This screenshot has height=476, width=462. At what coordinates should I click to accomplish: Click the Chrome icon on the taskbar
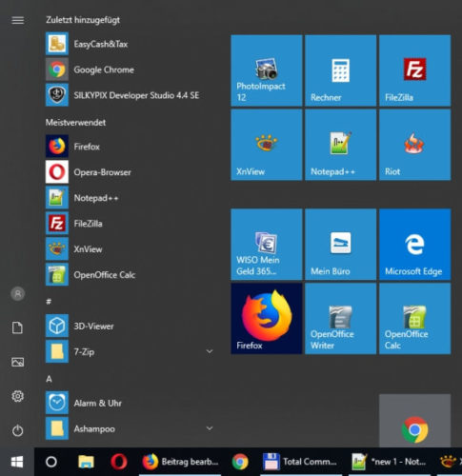pos(240,462)
